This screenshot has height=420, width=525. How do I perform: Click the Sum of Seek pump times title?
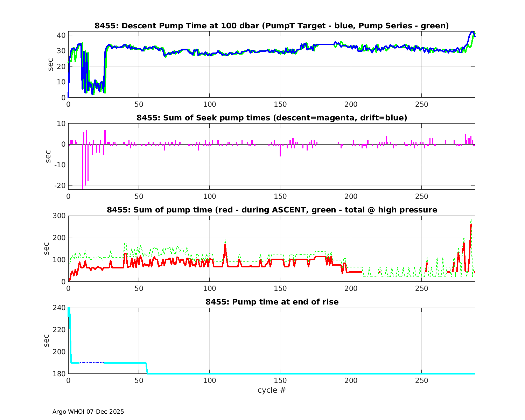point(272,118)
